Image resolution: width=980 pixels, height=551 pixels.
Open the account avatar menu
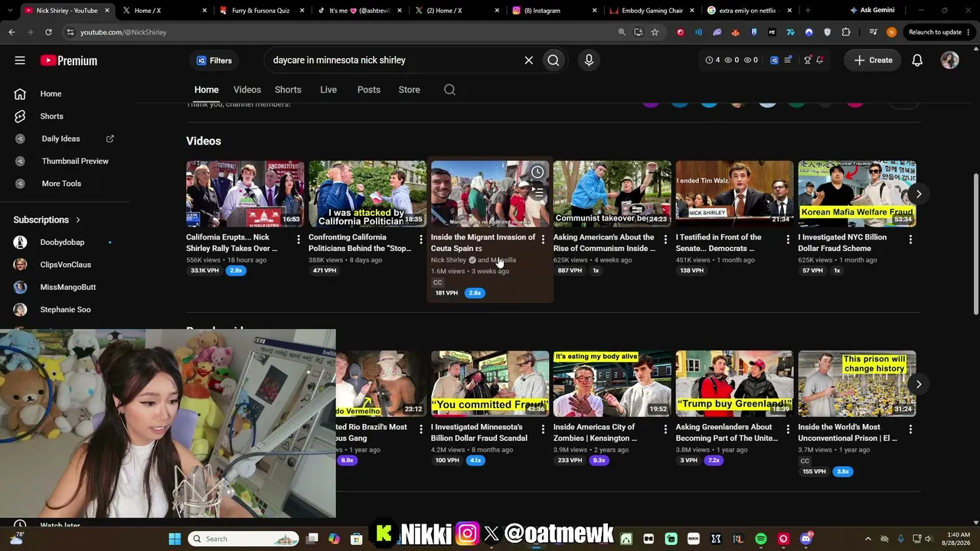950,60
